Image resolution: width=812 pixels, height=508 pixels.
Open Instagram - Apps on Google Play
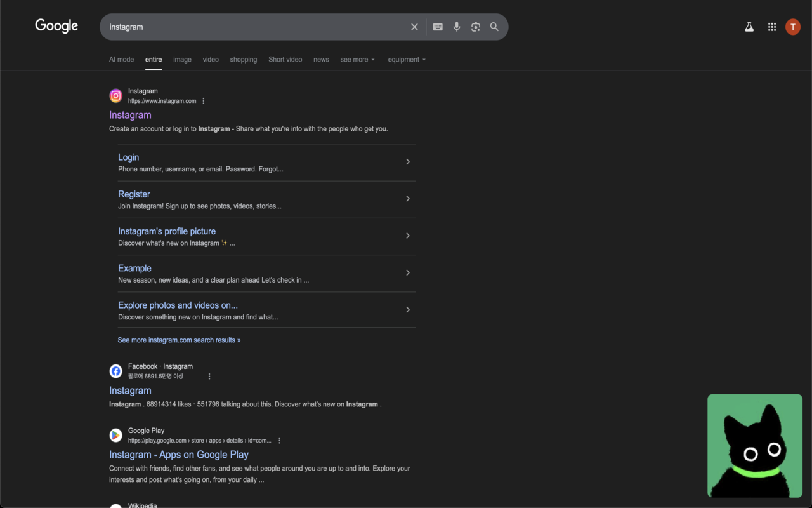(x=179, y=455)
